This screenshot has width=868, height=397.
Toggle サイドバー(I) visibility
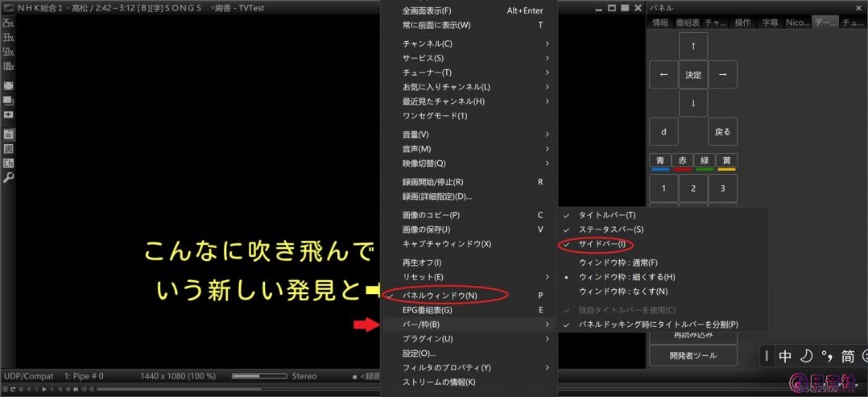pyautogui.click(x=662, y=244)
